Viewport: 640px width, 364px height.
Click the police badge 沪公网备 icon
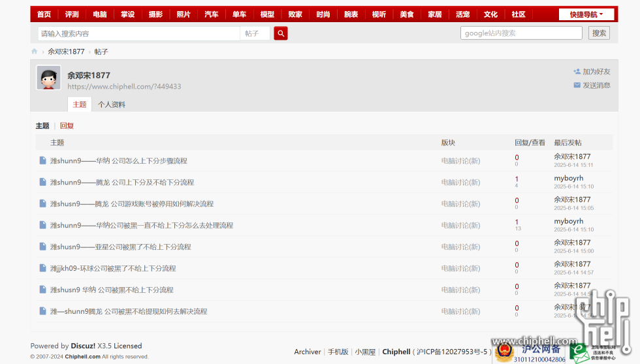click(504, 352)
